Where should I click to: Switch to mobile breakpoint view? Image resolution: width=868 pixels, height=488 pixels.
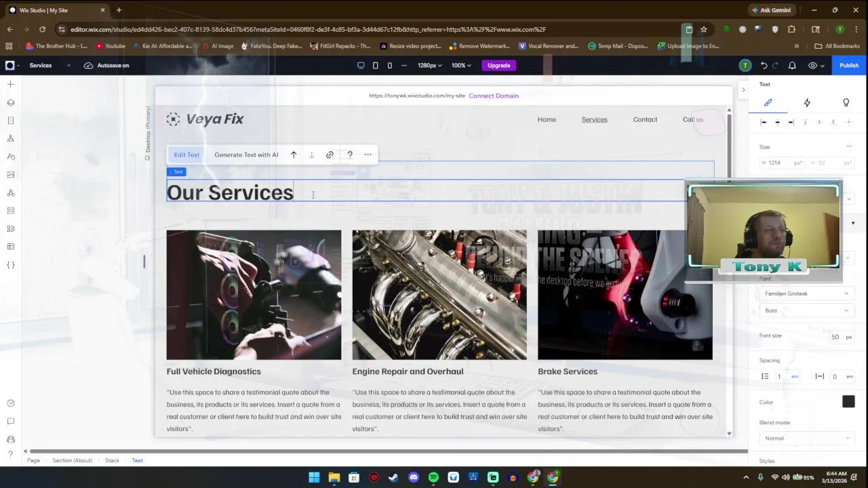389,65
